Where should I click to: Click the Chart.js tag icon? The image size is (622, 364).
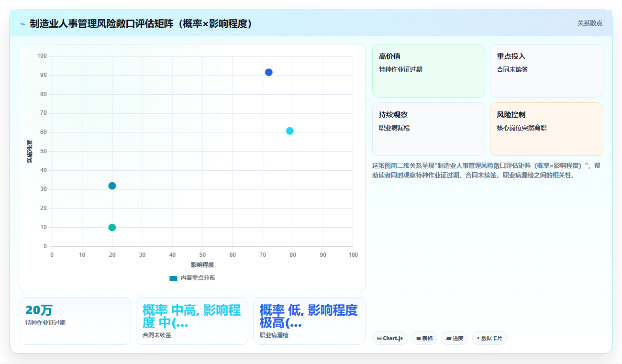(x=379, y=338)
